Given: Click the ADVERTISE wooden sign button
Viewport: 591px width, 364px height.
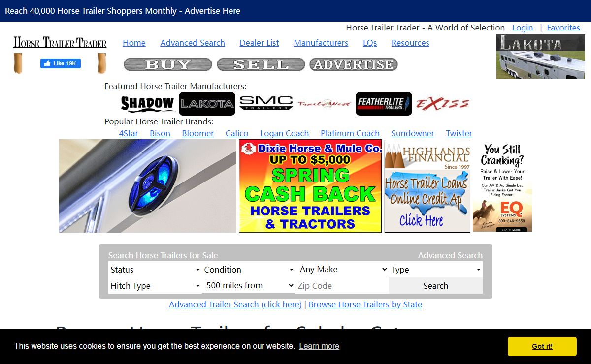Looking at the screenshot, I should (354, 64).
